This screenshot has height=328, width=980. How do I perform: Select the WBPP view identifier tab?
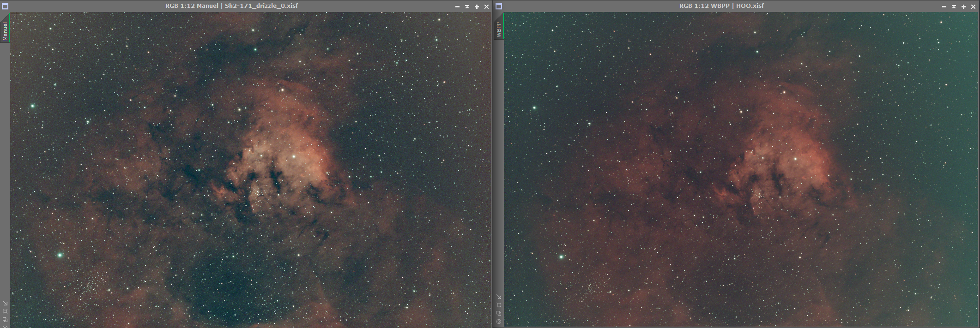click(499, 30)
